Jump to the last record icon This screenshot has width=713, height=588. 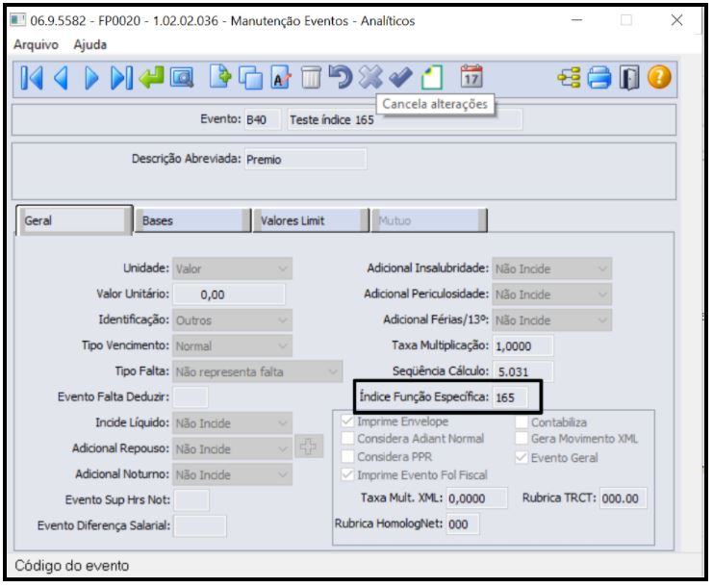[121, 78]
